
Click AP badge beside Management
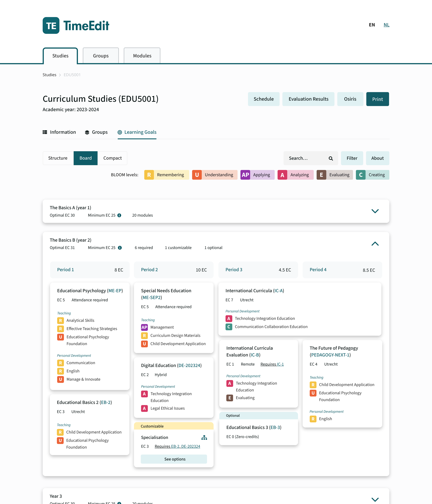pyautogui.click(x=144, y=327)
